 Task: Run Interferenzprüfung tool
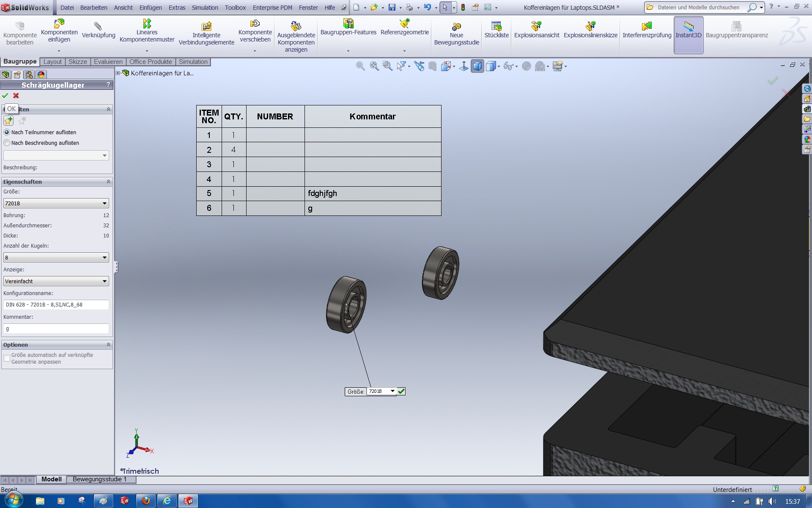[x=647, y=30]
